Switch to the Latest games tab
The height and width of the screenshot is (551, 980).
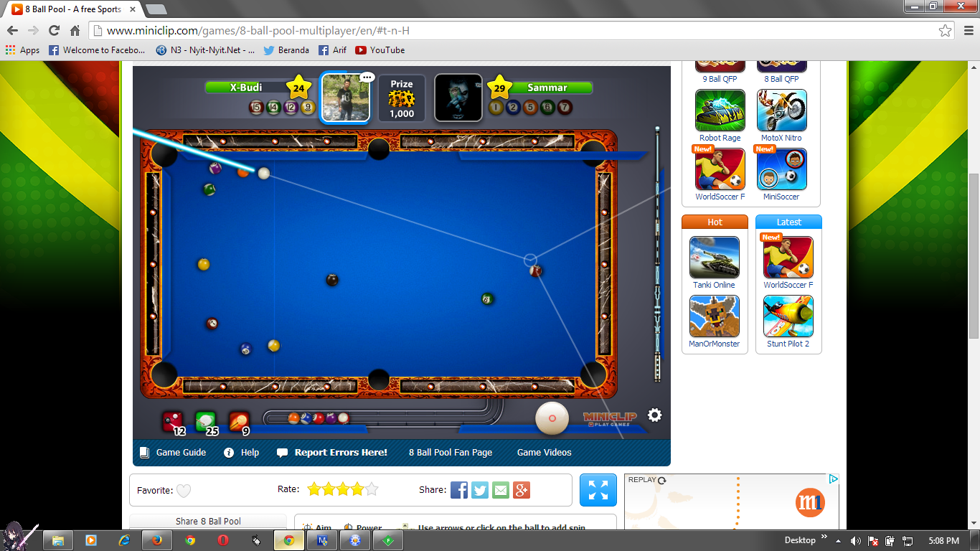point(788,222)
